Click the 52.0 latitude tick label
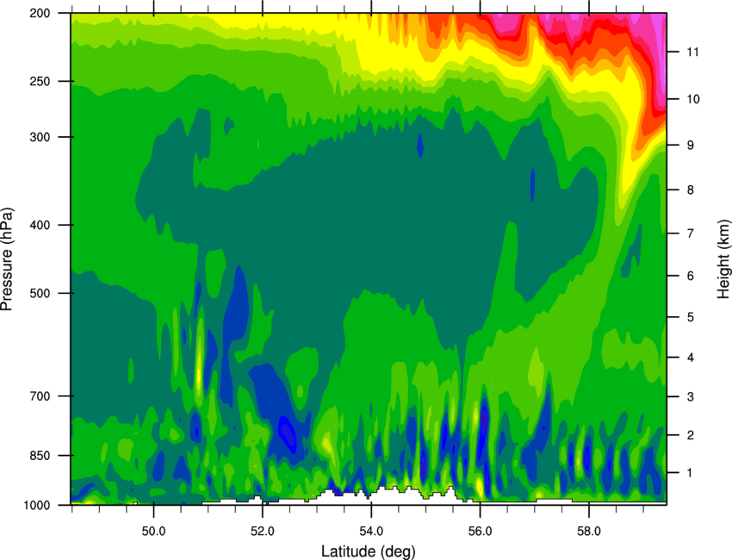 coord(263,531)
